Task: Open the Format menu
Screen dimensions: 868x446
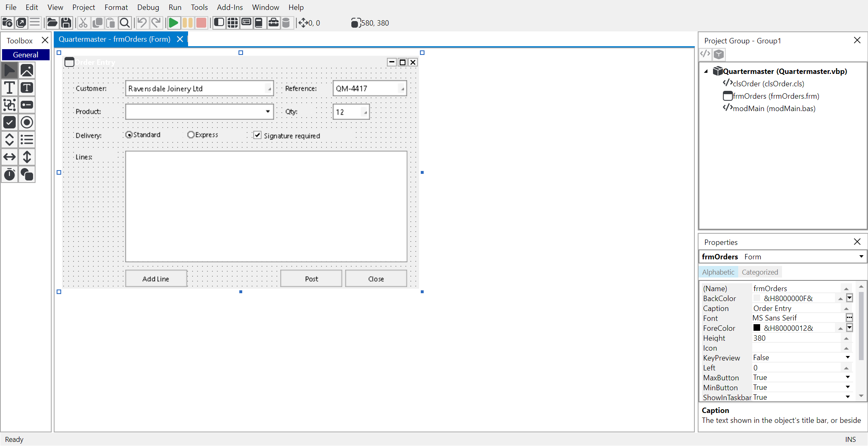Action: [x=116, y=7]
